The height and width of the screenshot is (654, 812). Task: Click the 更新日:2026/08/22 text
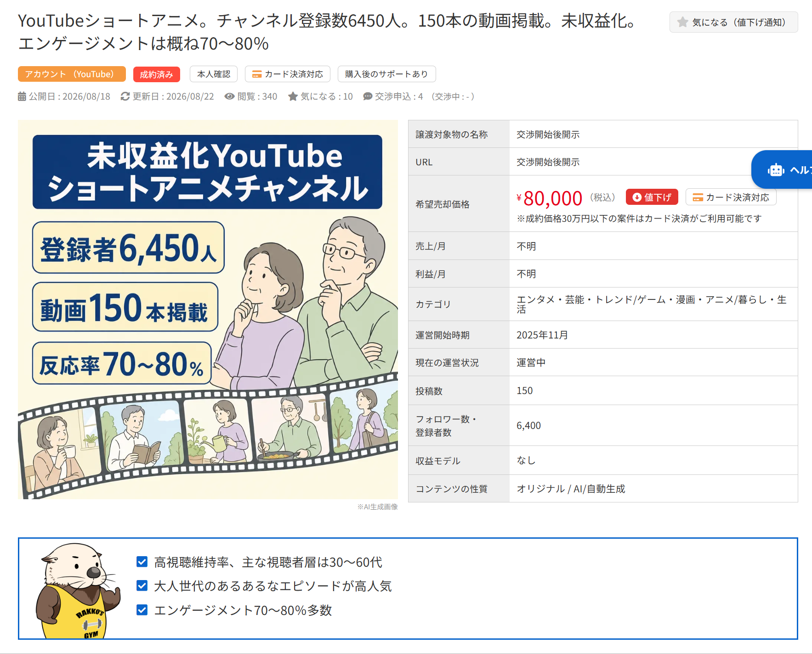pyautogui.click(x=173, y=96)
